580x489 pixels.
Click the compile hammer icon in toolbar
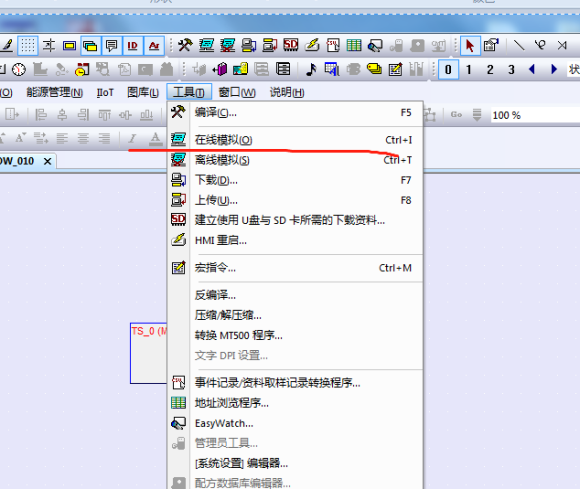185,45
